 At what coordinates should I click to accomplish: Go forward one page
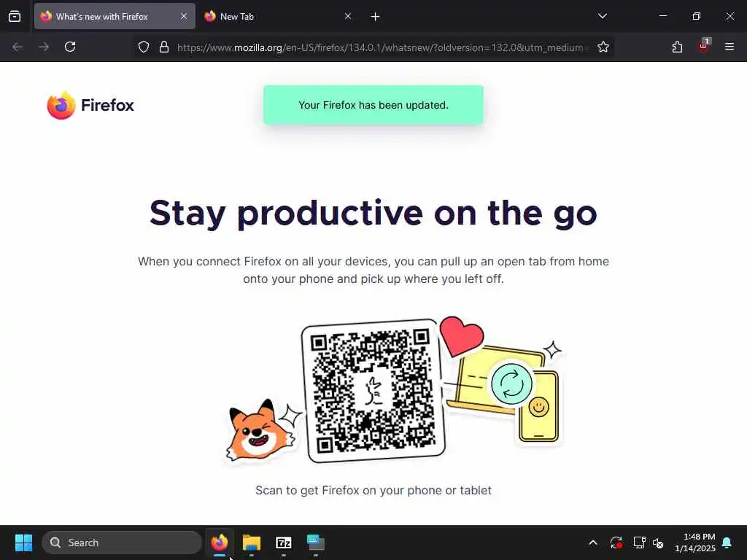44,47
